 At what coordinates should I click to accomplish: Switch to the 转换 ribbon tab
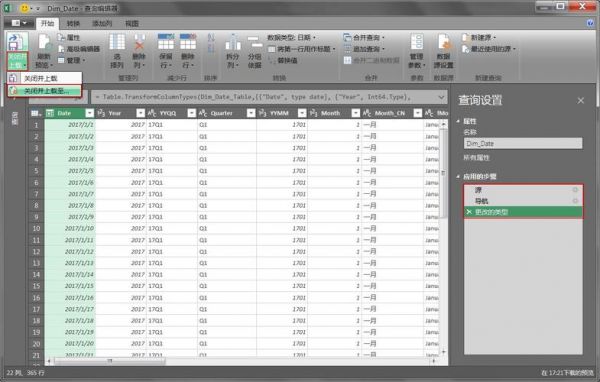point(73,24)
